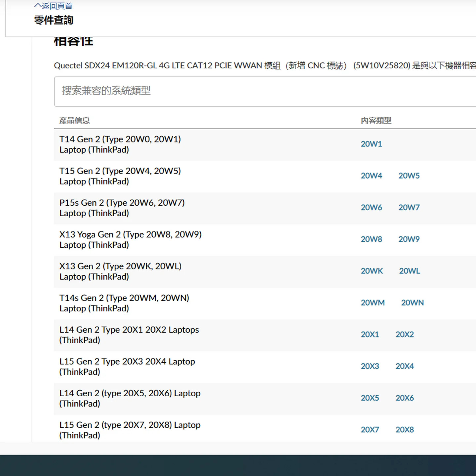Open the 20X6 machine type link
476x476 pixels.
point(405,398)
